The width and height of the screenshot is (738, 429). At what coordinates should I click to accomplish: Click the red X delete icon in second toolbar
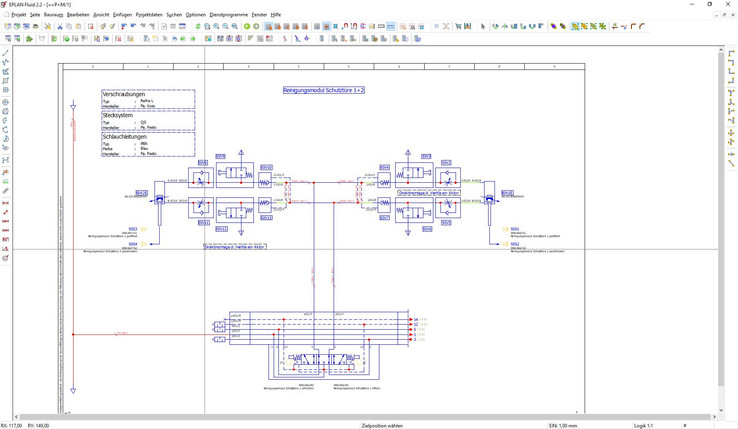pos(118,39)
